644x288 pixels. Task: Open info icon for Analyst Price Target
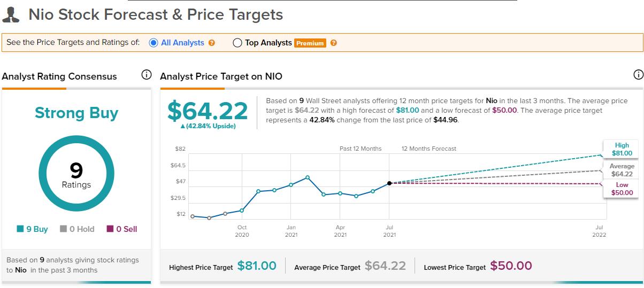pyautogui.click(x=638, y=75)
